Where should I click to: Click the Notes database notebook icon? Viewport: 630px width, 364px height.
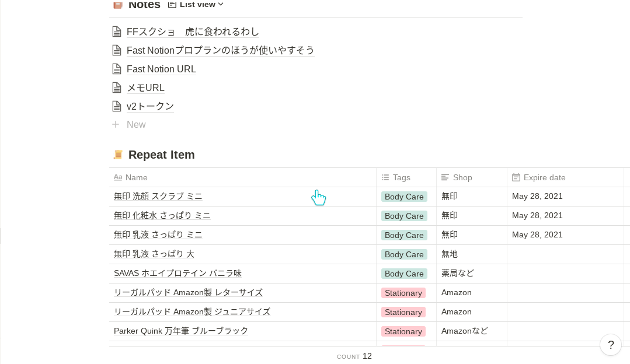[x=118, y=5]
